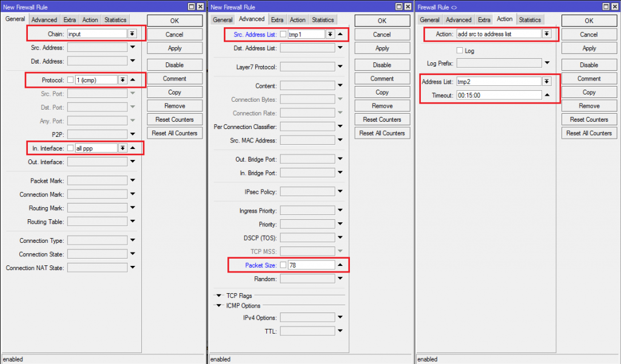Open the Protocol 1 (icmp) dropdown list

pos(123,80)
